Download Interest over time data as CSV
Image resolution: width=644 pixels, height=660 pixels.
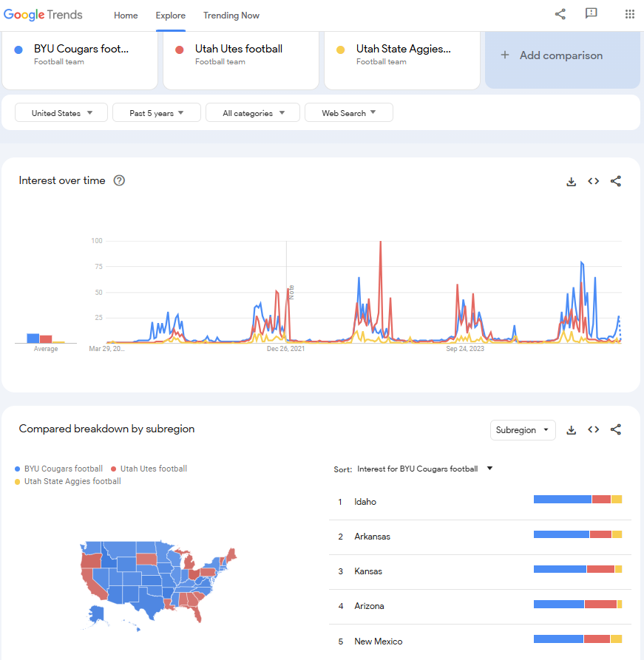571,181
